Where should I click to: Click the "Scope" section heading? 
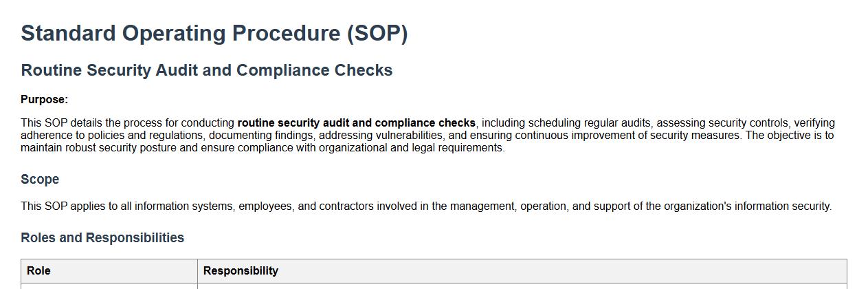tap(40, 180)
